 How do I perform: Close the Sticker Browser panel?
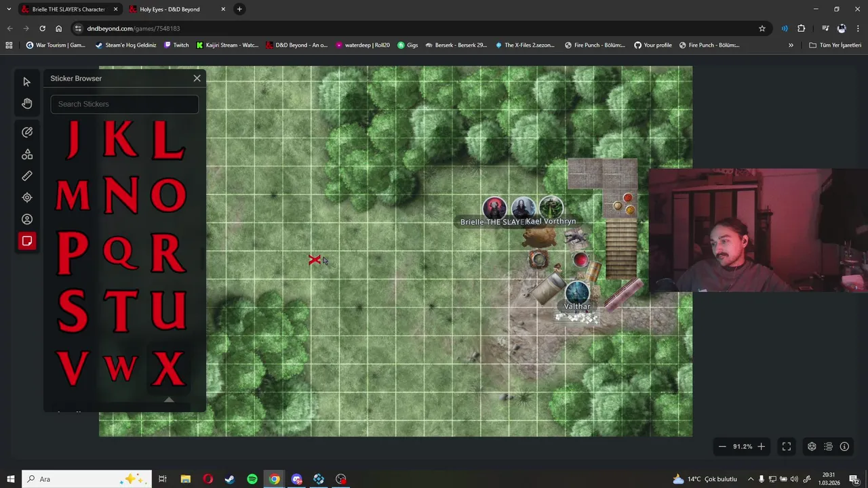point(197,79)
